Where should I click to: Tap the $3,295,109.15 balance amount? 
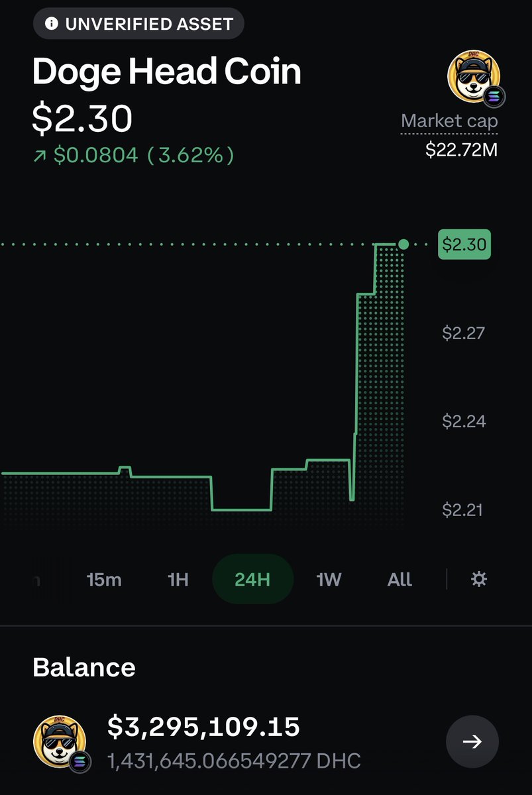tap(204, 727)
